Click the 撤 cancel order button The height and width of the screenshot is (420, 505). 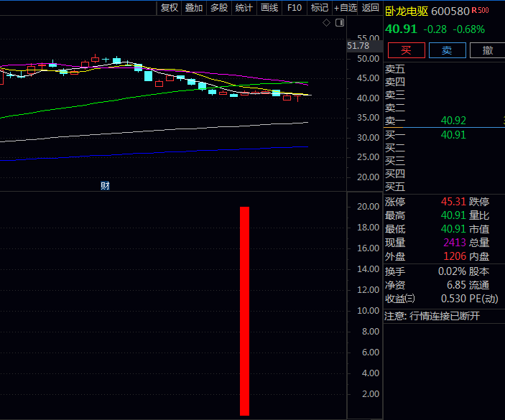click(487, 50)
